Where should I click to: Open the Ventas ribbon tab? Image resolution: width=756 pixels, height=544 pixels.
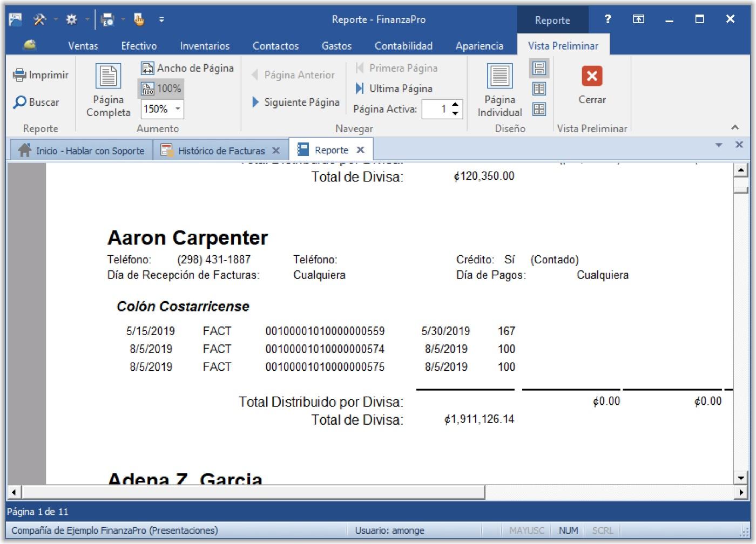[x=83, y=46]
